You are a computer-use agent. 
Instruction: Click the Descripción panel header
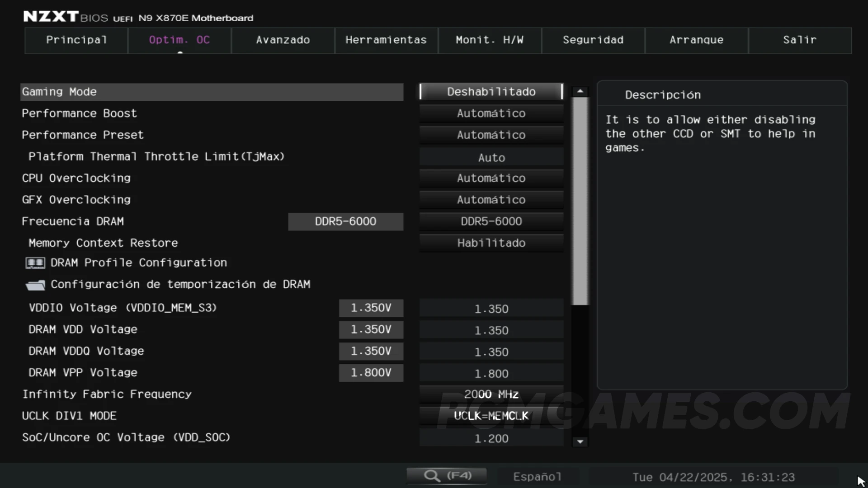pyautogui.click(x=663, y=95)
